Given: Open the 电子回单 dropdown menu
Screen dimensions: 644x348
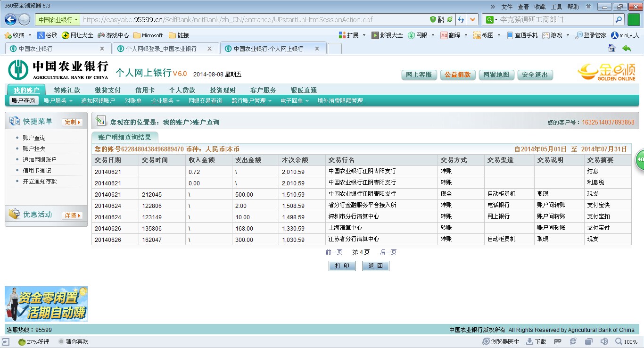Looking at the screenshot, I should (x=294, y=101).
